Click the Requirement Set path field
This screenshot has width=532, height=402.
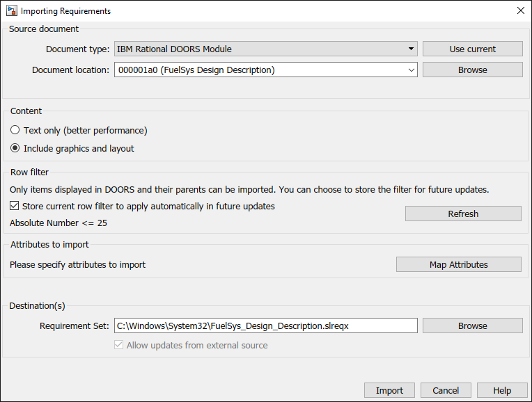[265, 325]
